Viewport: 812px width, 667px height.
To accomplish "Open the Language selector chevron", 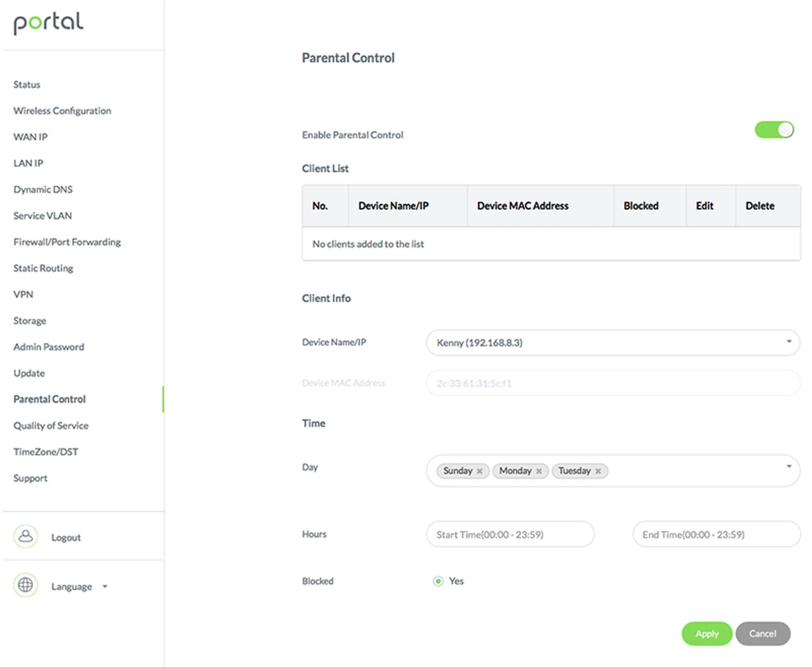I will click(x=105, y=587).
